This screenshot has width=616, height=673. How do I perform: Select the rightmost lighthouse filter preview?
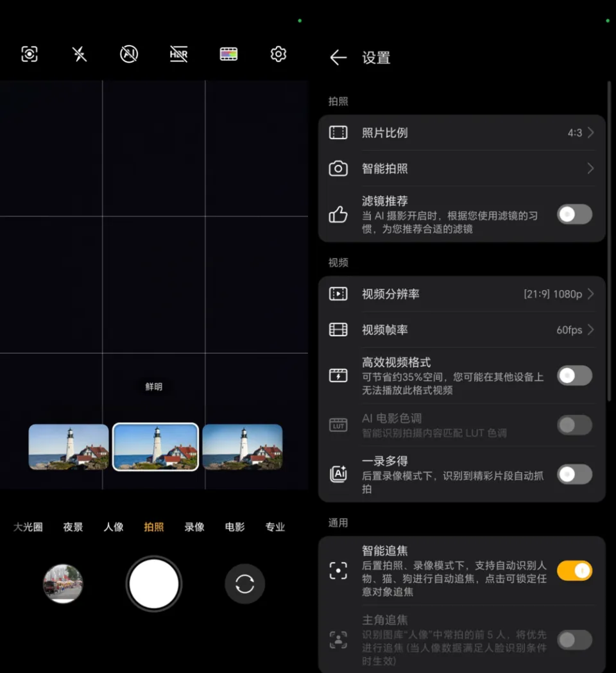pyautogui.click(x=243, y=447)
